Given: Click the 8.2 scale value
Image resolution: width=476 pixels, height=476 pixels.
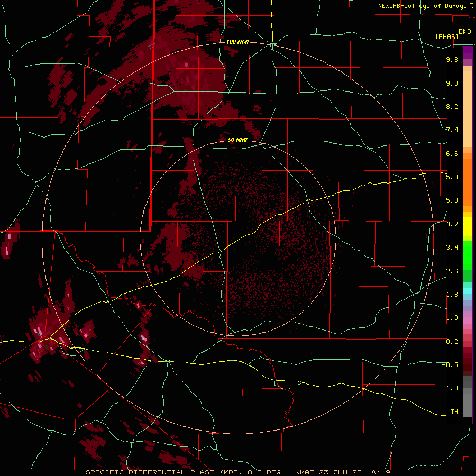Looking at the screenshot, I should [452, 106].
